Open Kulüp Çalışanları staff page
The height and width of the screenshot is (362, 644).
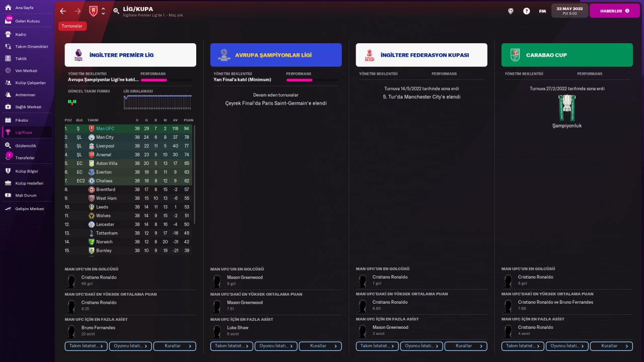26,82
